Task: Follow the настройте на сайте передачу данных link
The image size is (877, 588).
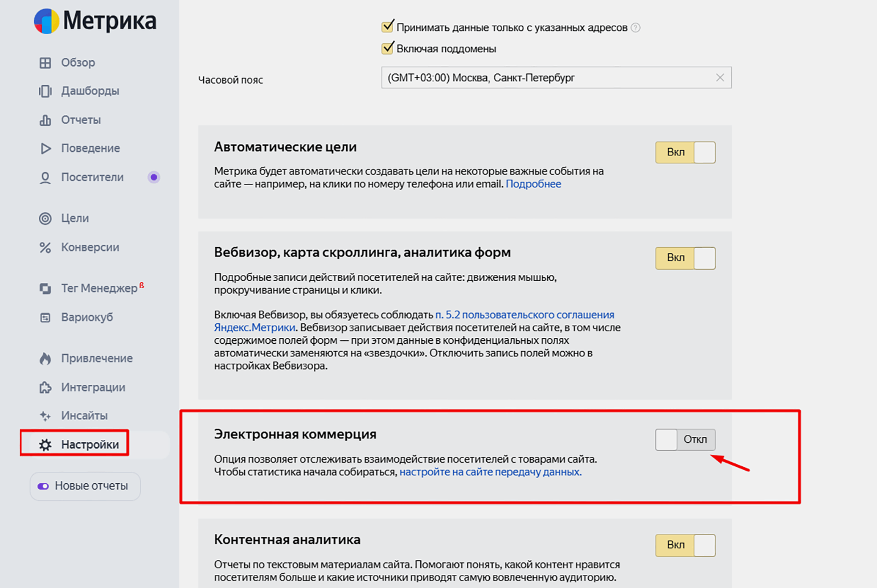Action: coord(490,472)
